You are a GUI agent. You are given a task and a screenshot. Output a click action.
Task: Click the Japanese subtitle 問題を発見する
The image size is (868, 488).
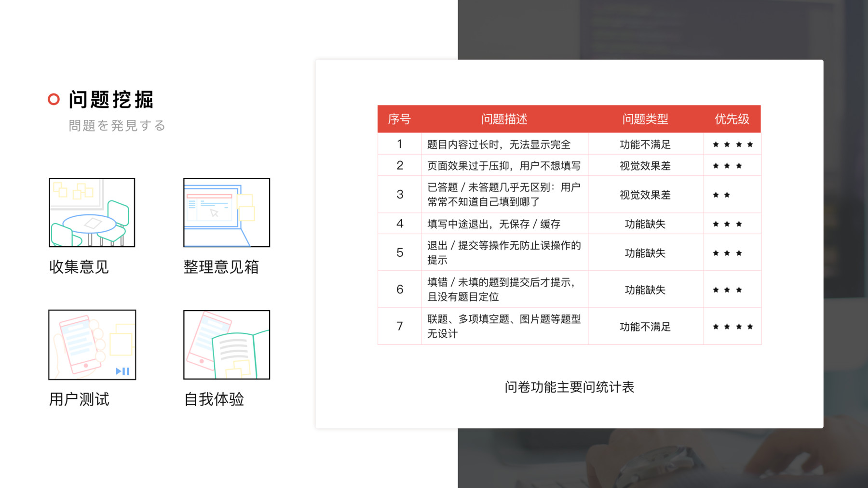coord(117,126)
